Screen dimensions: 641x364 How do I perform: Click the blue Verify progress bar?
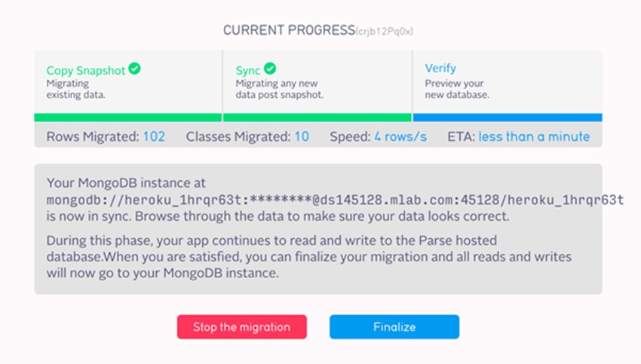[x=508, y=118]
